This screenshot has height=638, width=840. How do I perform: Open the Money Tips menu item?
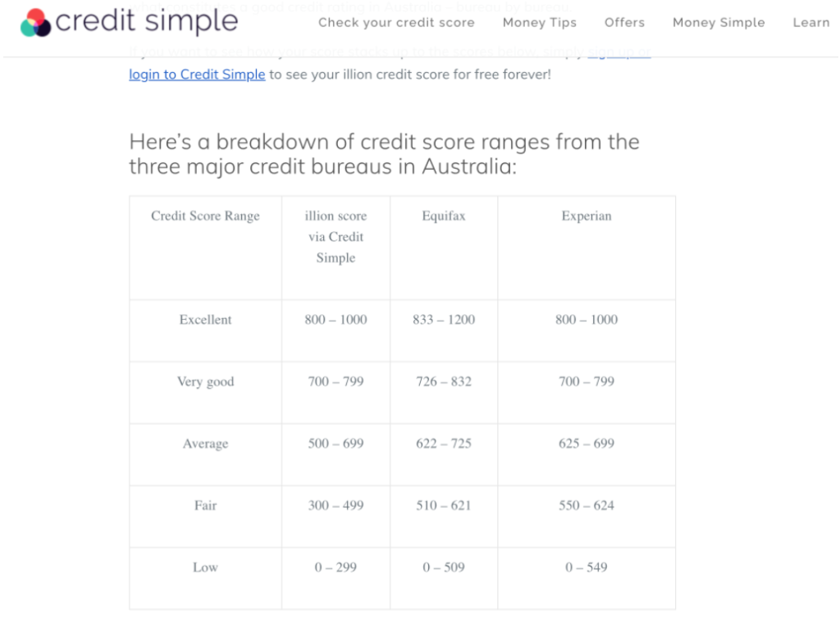(x=540, y=22)
